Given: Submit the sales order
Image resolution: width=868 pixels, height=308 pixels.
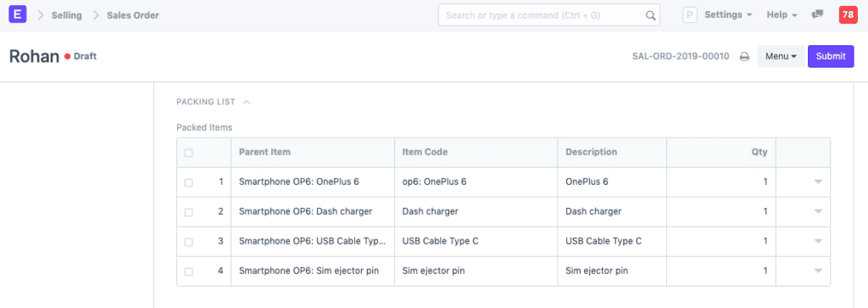Looking at the screenshot, I should tap(831, 57).
